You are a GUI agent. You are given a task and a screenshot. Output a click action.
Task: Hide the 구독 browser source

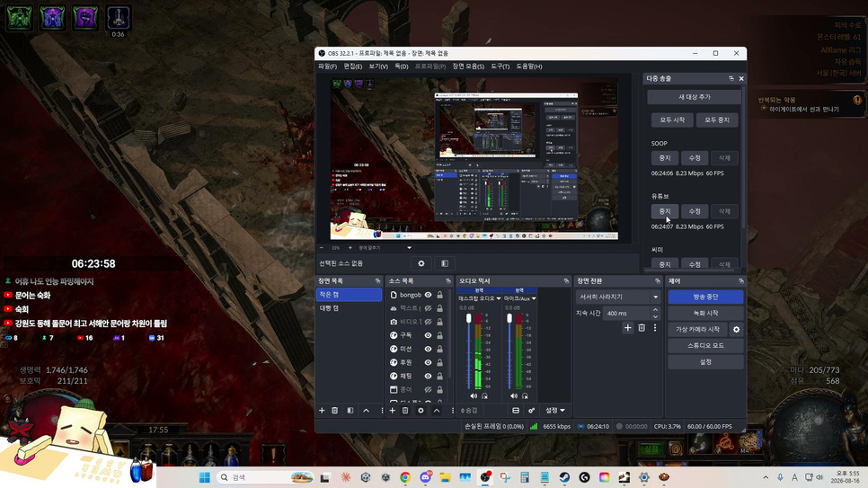point(428,335)
